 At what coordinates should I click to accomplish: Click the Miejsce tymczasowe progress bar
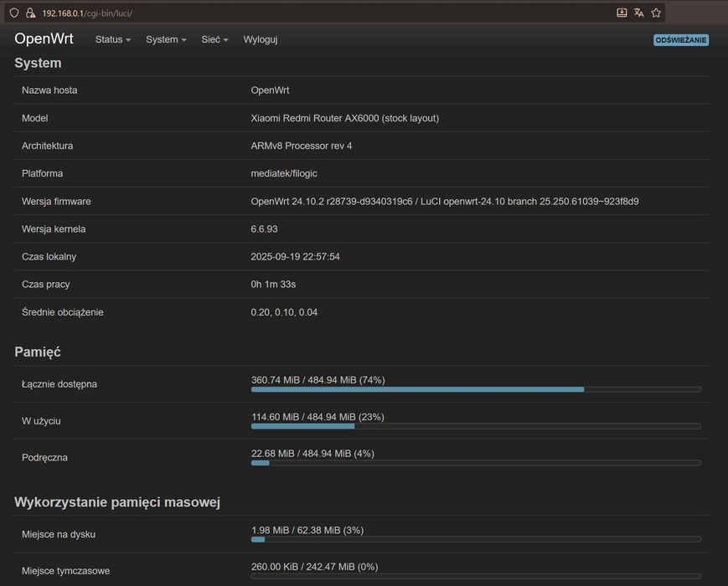tap(476, 576)
